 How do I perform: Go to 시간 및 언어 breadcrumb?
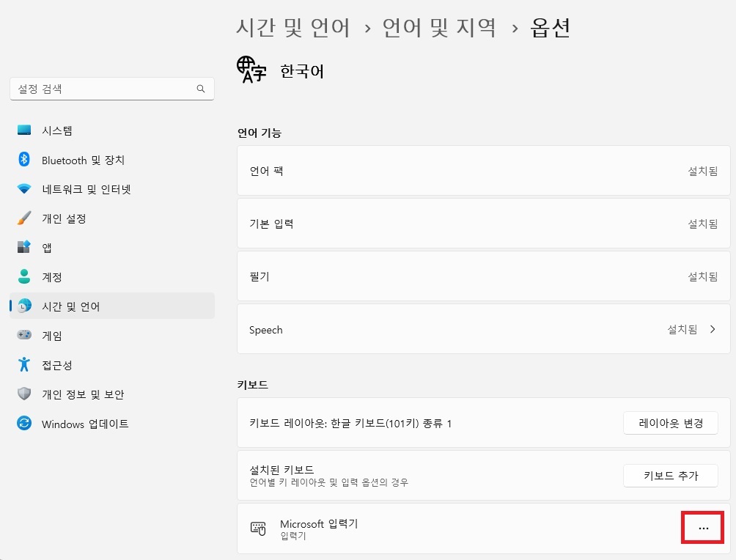[x=293, y=27]
